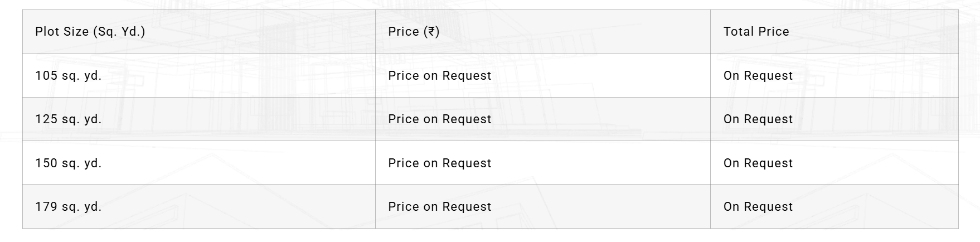Select the 125 sq. yd. plot size cell

tap(69, 119)
